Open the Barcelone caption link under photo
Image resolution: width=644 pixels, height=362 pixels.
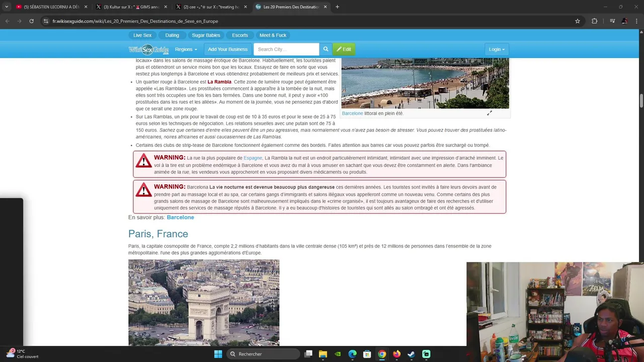click(352, 114)
